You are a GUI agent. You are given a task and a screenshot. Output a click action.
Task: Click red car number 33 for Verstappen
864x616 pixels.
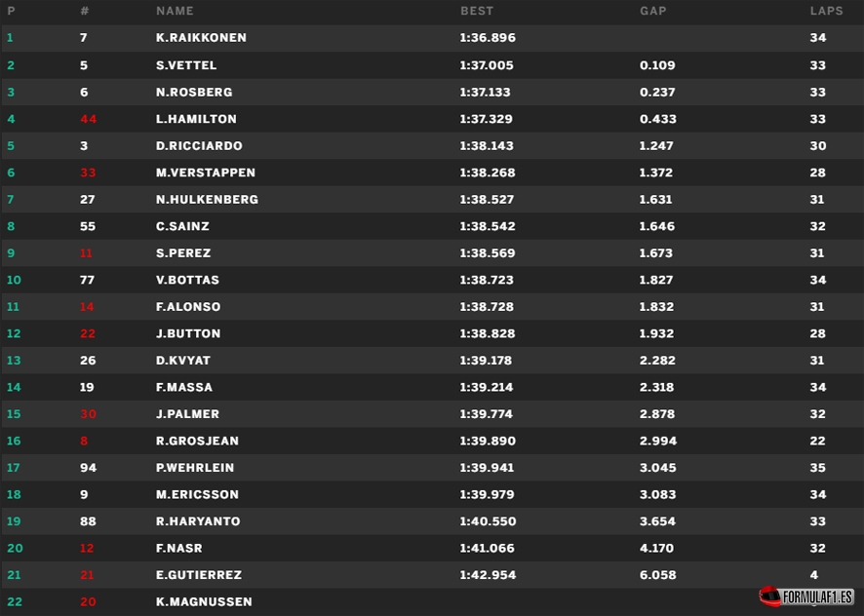[88, 173]
